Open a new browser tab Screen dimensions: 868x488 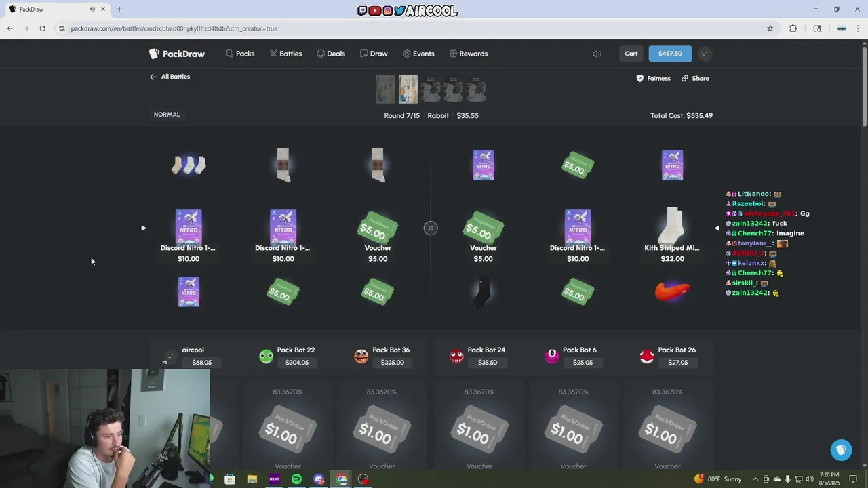click(119, 9)
